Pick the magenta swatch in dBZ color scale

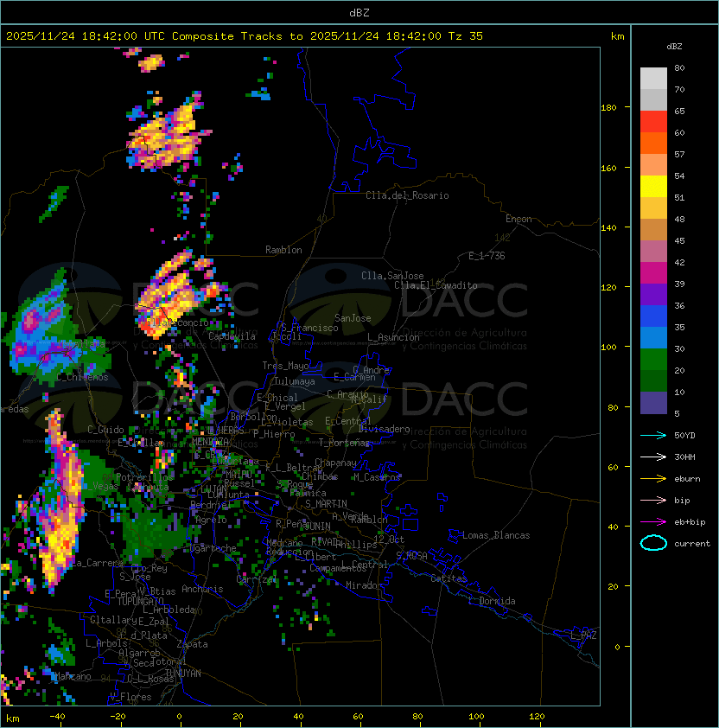point(653,272)
